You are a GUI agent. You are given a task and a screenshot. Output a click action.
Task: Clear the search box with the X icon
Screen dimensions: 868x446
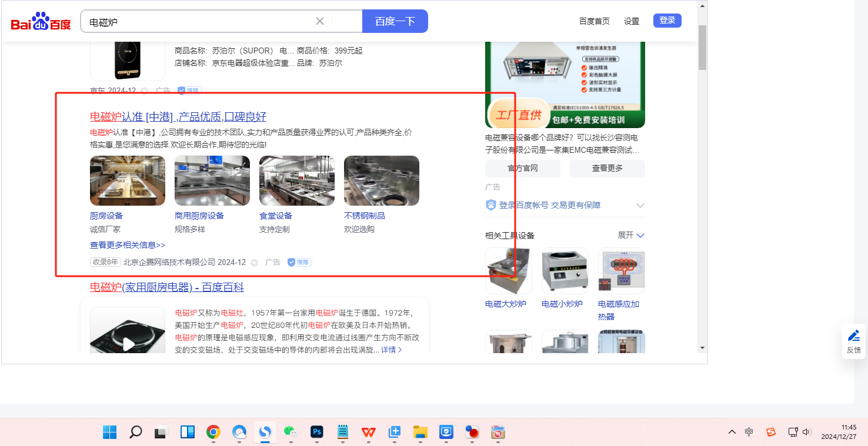[320, 21]
